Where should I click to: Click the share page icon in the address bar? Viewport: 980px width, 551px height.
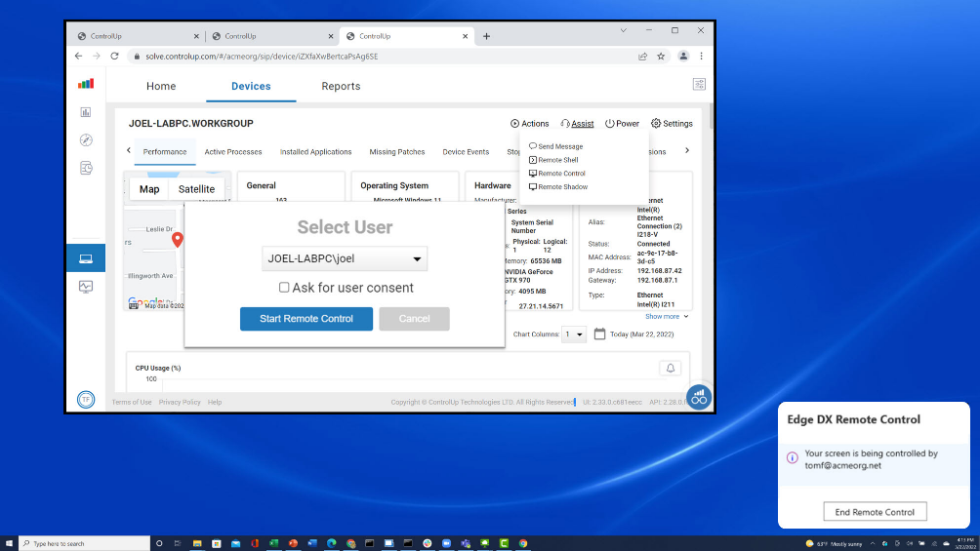(642, 57)
